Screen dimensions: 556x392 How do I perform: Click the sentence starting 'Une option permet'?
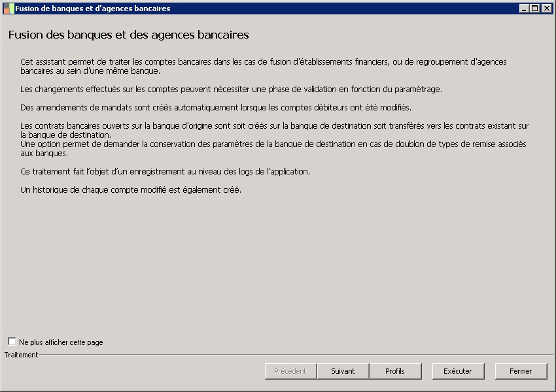click(x=273, y=148)
